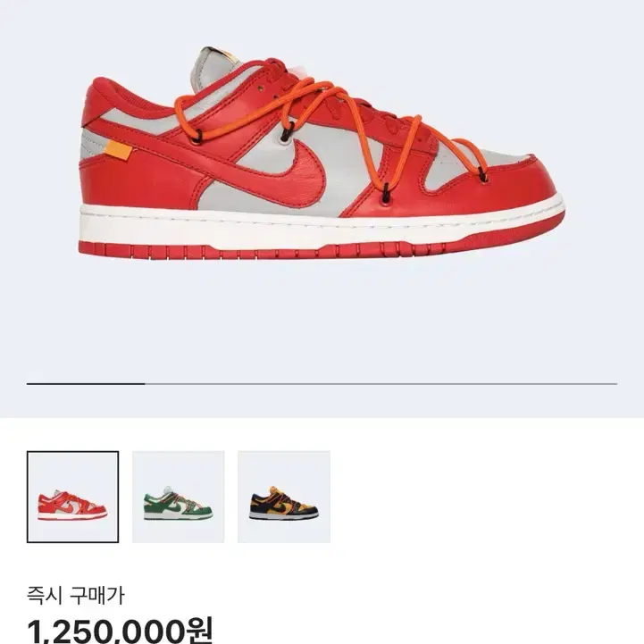
Task: Click the gray unfilled part of image slider
Action: 381,383
